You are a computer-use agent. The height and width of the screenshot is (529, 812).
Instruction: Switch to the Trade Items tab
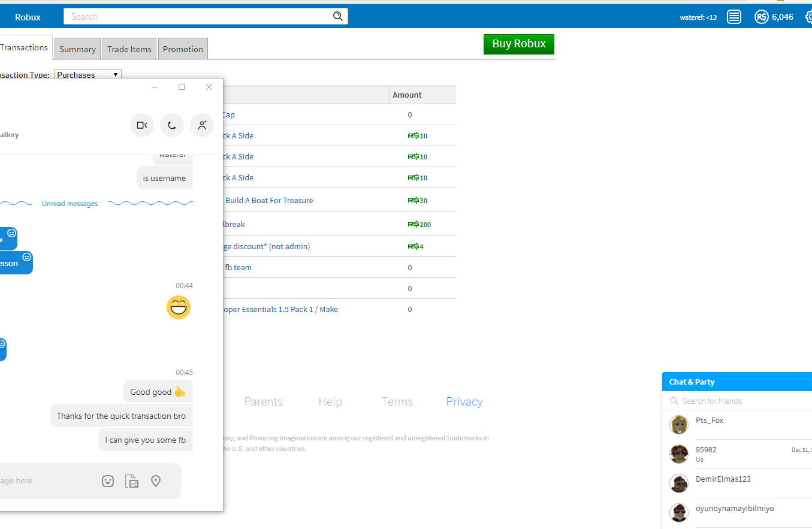pos(129,49)
